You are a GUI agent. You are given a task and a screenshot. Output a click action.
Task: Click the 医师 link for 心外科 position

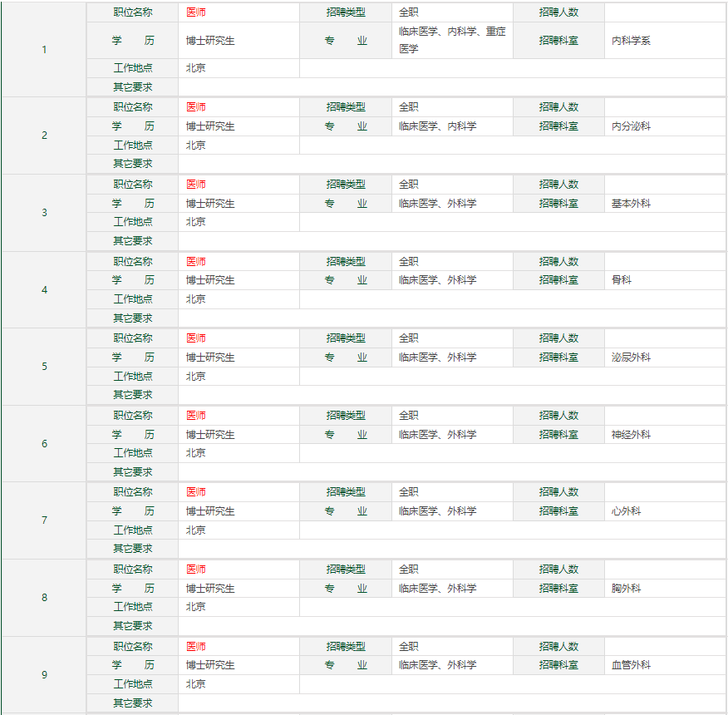196,492
